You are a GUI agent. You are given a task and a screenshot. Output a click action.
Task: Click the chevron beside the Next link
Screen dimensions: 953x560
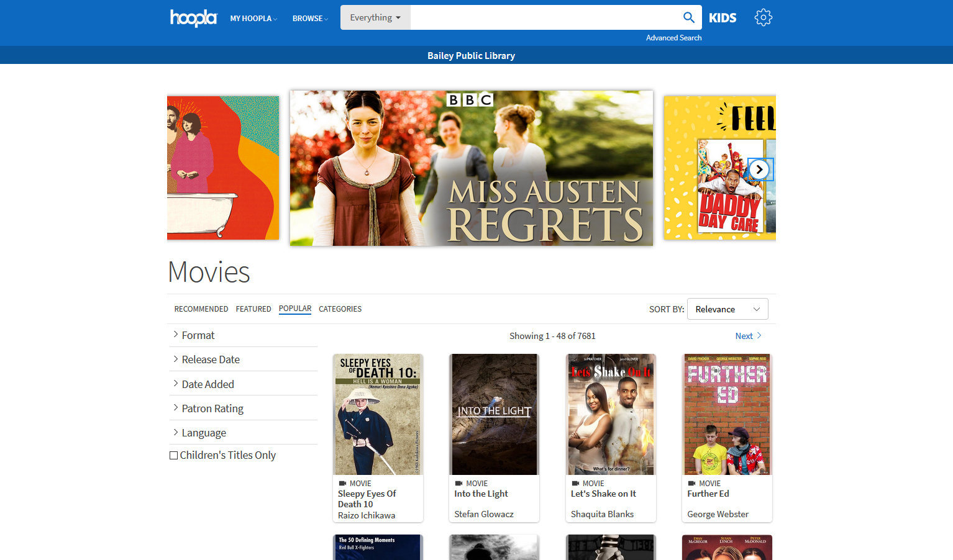point(759,335)
